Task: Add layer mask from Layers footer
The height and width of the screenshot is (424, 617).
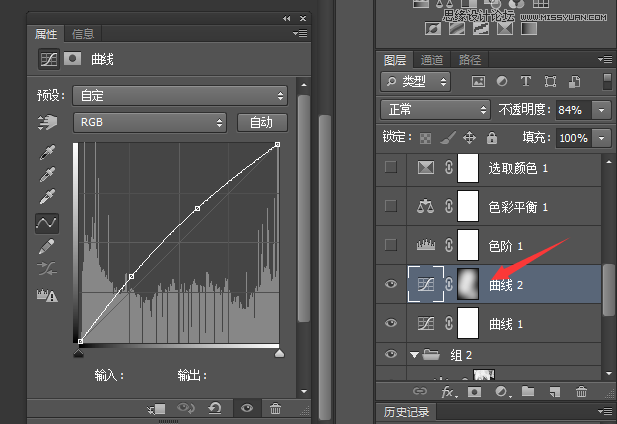Action: 474,392
